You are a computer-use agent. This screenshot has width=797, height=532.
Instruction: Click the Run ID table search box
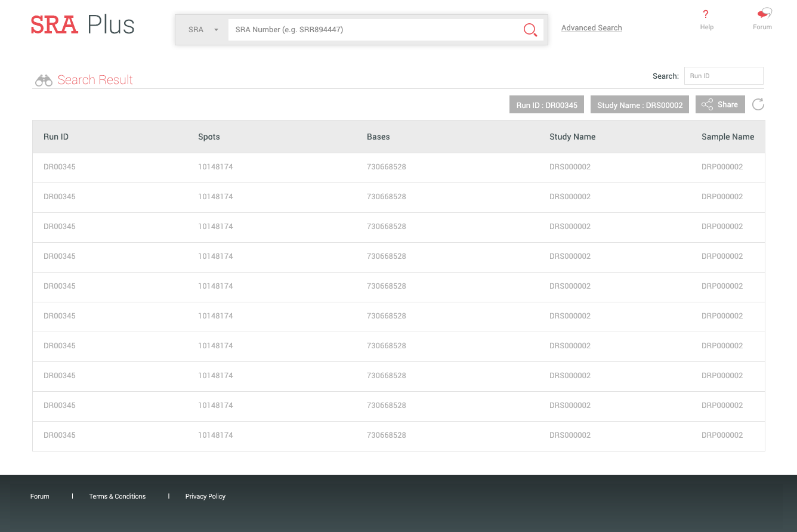(x=723, y=76)
